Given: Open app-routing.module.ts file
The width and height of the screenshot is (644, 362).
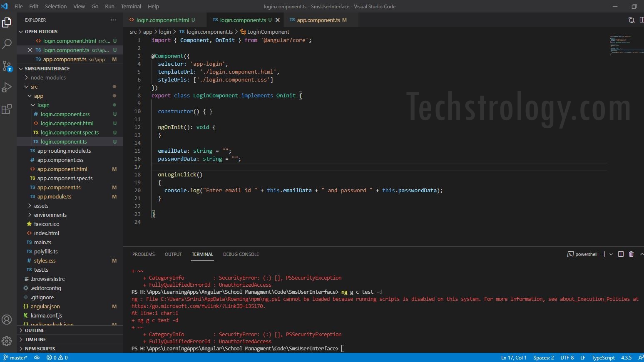Looking at the screenshot, I should point(70,151).
